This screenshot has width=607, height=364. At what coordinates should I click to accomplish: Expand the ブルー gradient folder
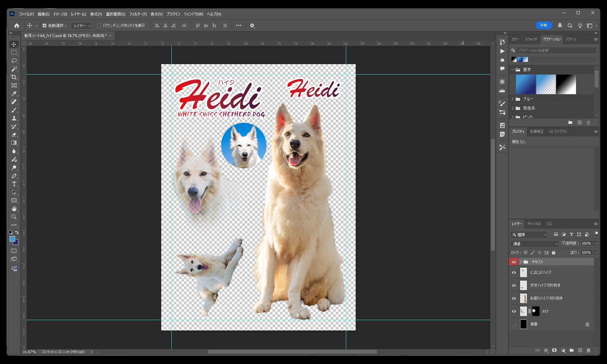pos(512,99)
